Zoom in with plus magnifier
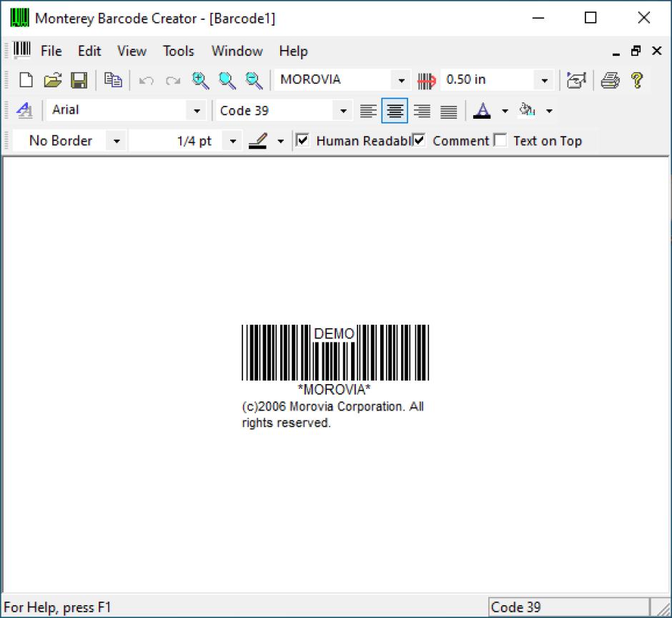This screenshot has width=672, height=618. [200, 80]
